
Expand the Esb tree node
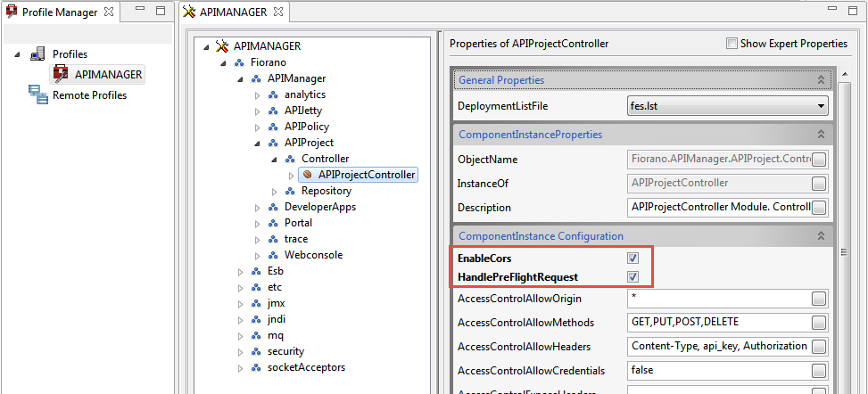tap(240, 272)
